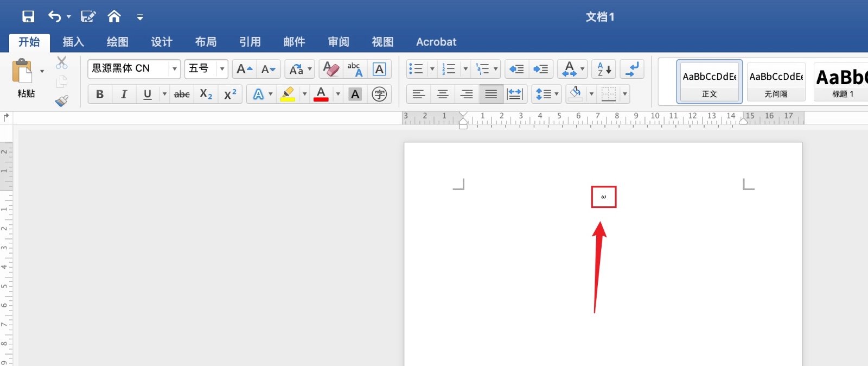This screenshot has width=868, height=366.
Task: Expand the paste options arrow
Action: coord(42,71)
